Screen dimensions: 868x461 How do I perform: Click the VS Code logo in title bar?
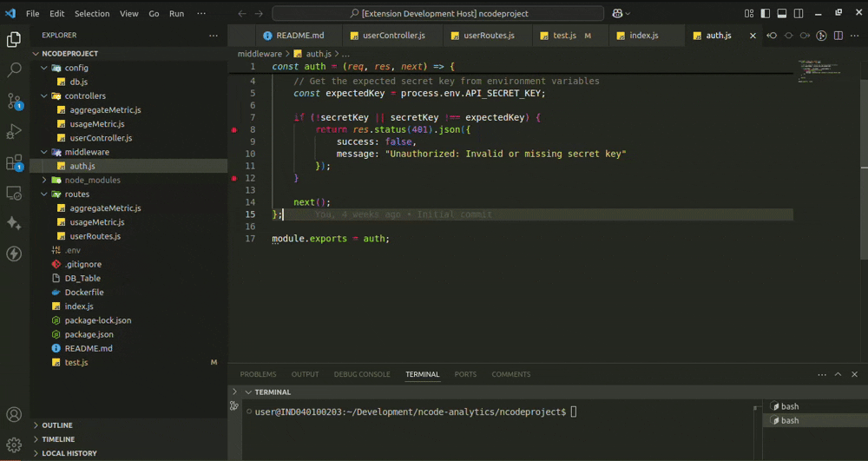pyautogui.click(x=10, y=13)
